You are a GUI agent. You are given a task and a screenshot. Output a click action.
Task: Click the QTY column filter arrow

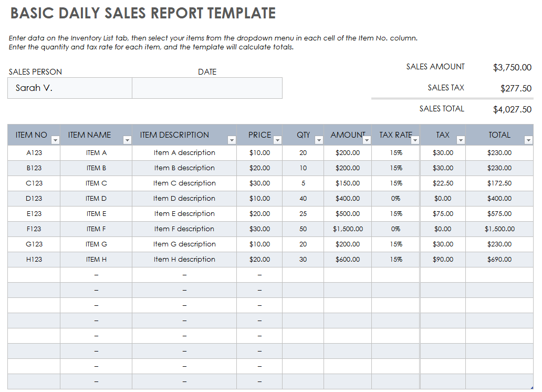[319, 140]
